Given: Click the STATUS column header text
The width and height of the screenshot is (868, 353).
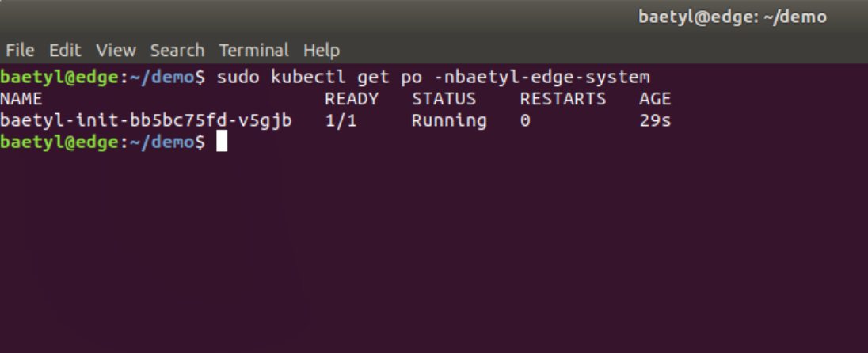Looking at the screenshot, I should 444,99.
